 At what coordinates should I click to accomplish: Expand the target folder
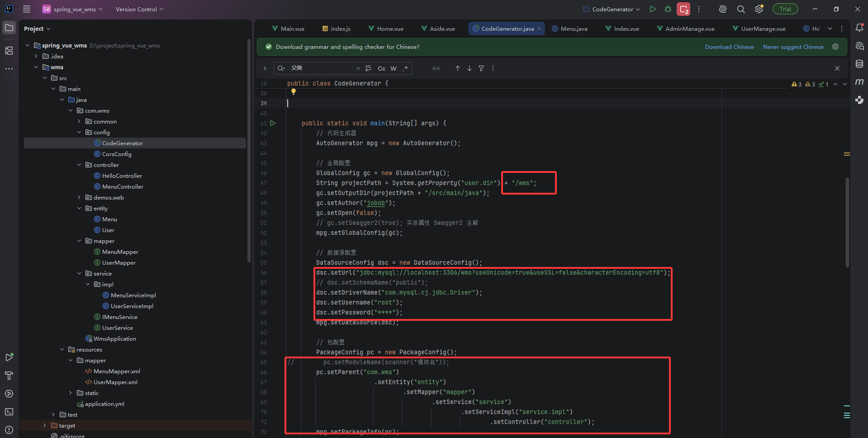pos(44,425)
